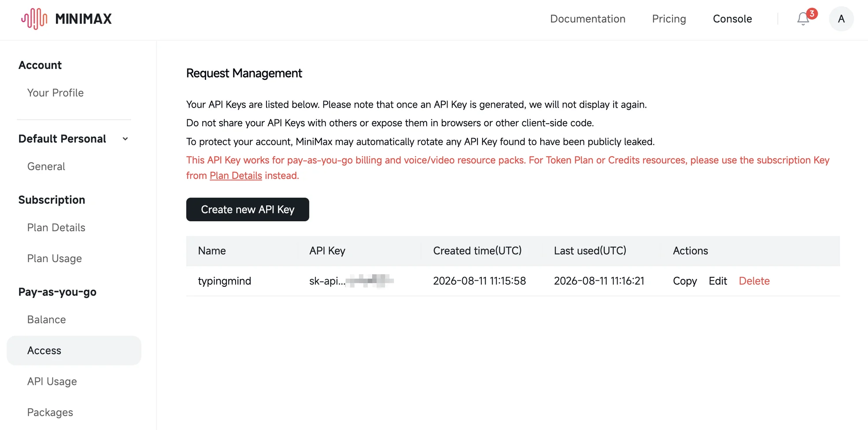This screenshot has width=868, height=430.
Task: Select the Access sidebar item
Action: 74,351
